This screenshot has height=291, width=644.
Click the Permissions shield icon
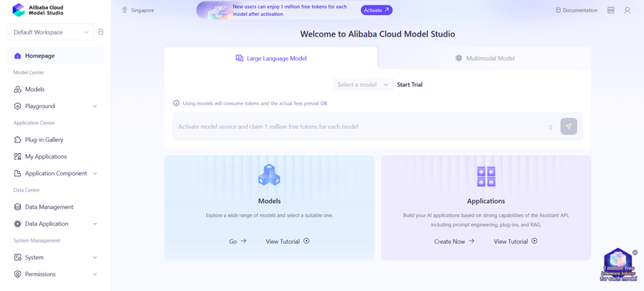[x=18, y=274]
